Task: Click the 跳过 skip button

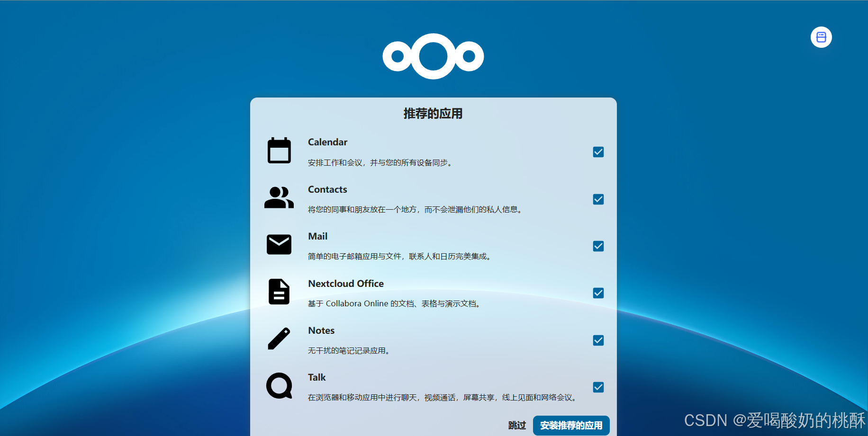Action: [x=516, y=425]
